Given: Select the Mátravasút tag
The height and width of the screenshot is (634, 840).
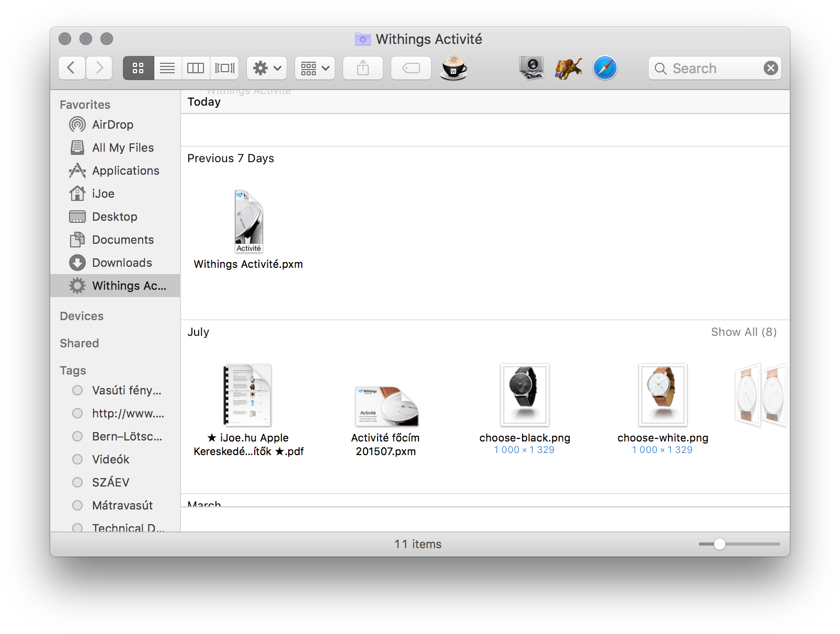Looking at the screenshot, I should (x=115, y=505).
